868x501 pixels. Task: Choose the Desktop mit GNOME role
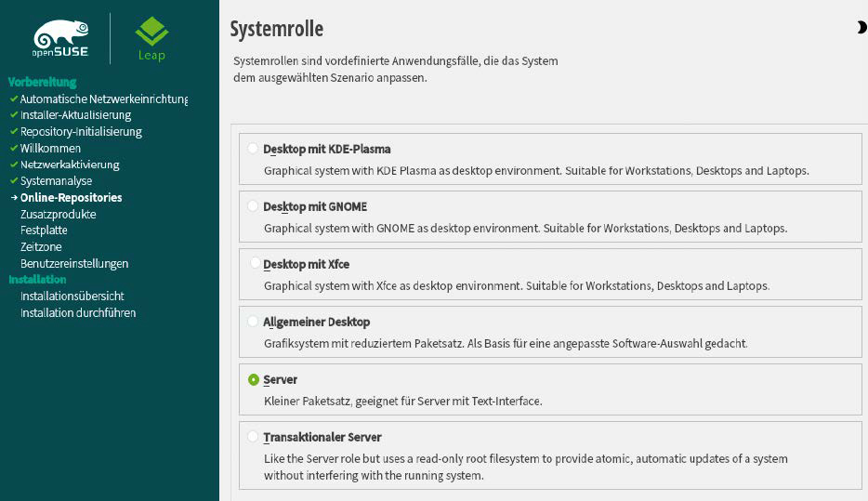click(253, 206)
